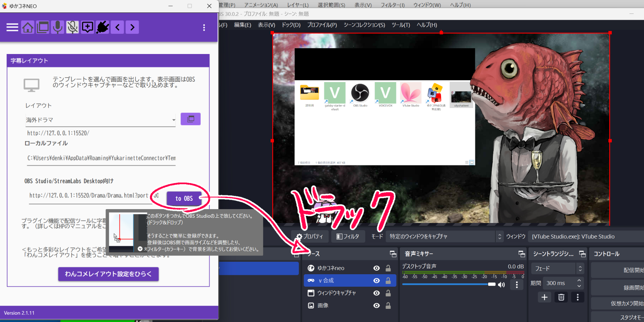Open the レイアウト dropdown showing 海外ドラマ
Image resolution: width=644 pixels, height=322 pixels.
(x=101, y=120)
